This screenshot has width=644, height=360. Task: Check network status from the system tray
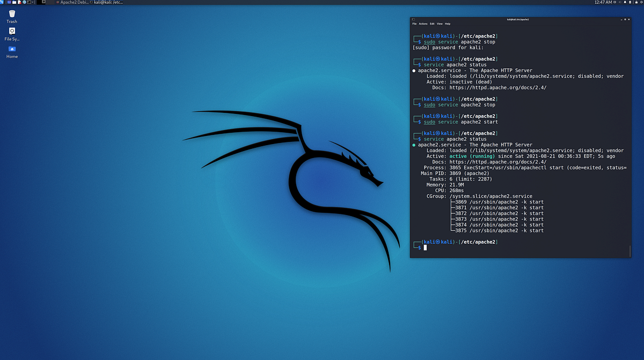tap(614, 2)
